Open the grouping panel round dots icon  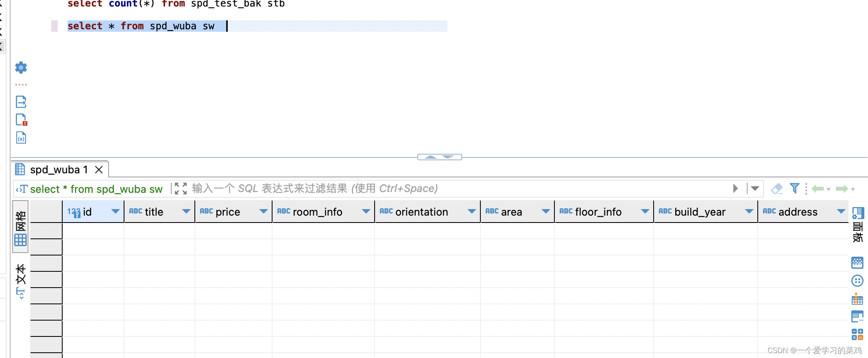857,281
